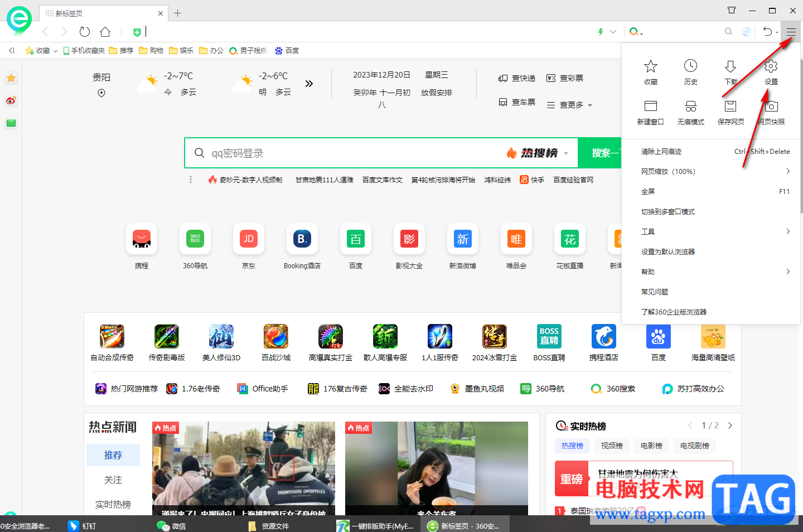Switch to the 电影榜 tab
803x532 pixels.
click(651, 446)
